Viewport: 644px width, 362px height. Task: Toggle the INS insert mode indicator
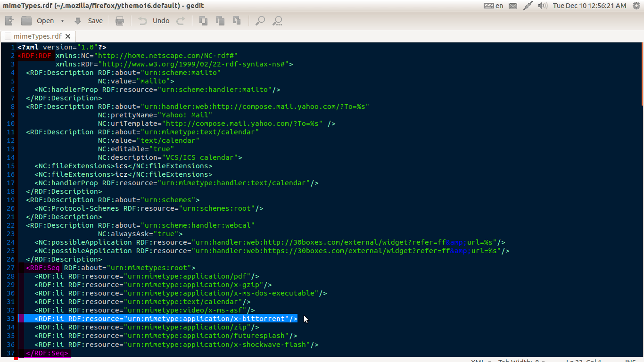click(630, 361)
